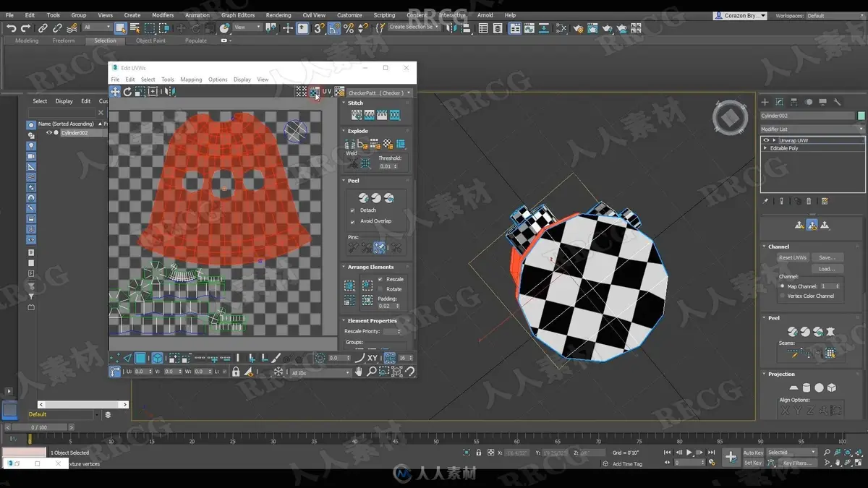Image resolution: width=868 pixels, height=488 pixels.
Task: Uncheck the Avoid Overlap checkbox
Action: pos(353,221)
